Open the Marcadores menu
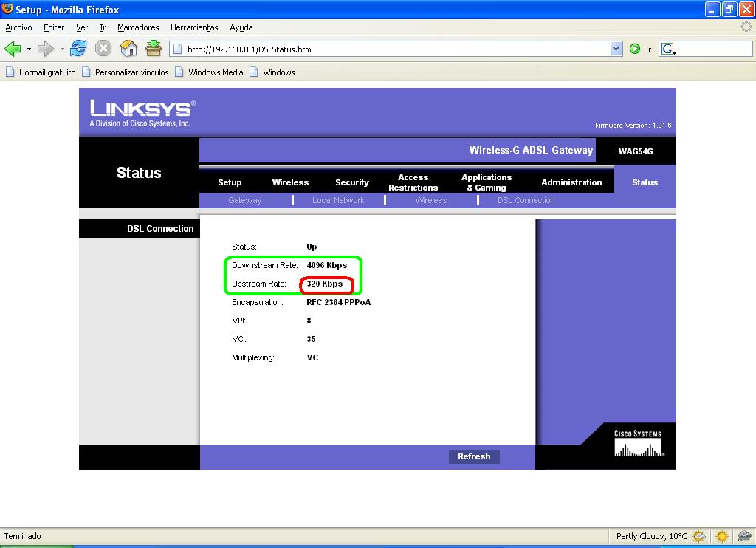756x548 pixels. click(x=138, y=27)
